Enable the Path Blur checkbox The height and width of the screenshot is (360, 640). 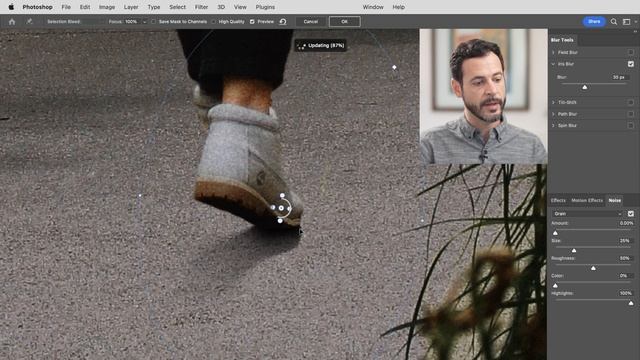[631, 114]
